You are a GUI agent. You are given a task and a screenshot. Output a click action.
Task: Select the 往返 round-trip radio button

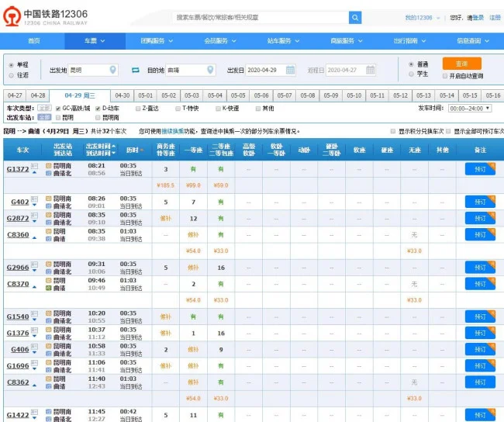(12, 75)
